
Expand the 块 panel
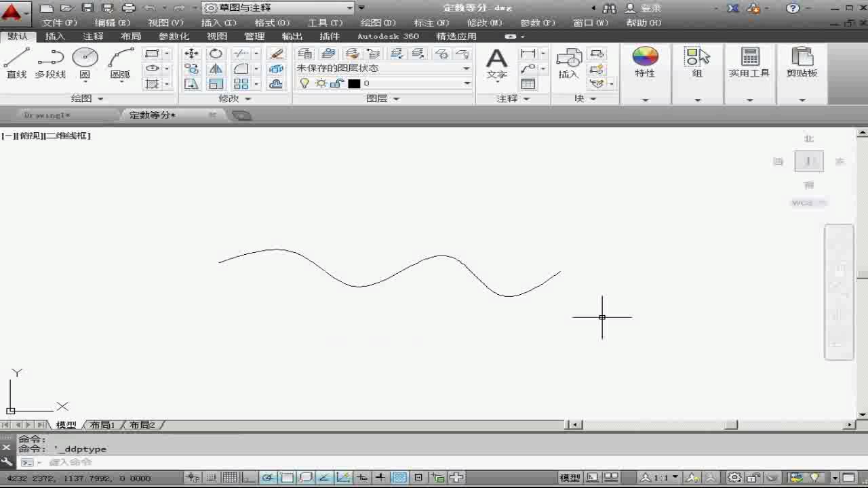585,98
